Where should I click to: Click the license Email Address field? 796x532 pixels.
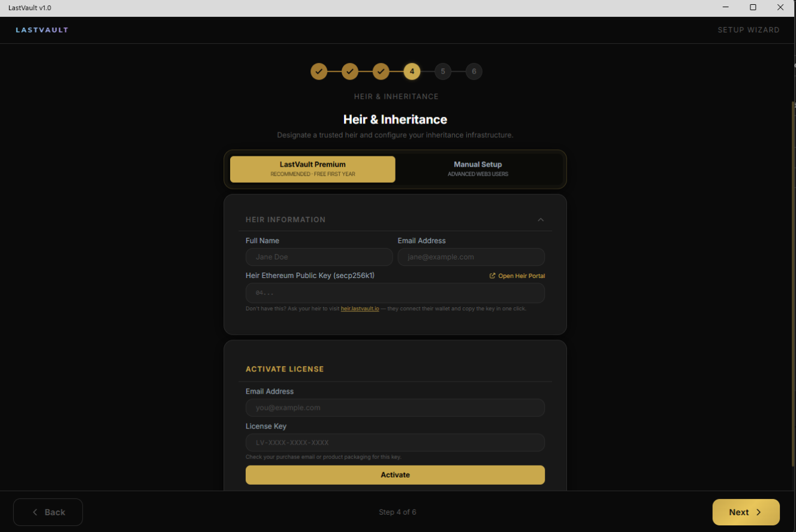(x=395, y=408)
